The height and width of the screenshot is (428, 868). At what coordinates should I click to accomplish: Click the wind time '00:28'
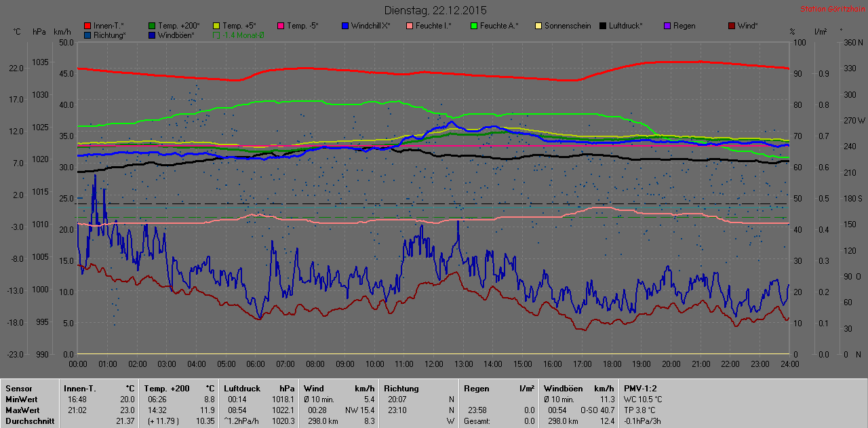pos(317,410)
